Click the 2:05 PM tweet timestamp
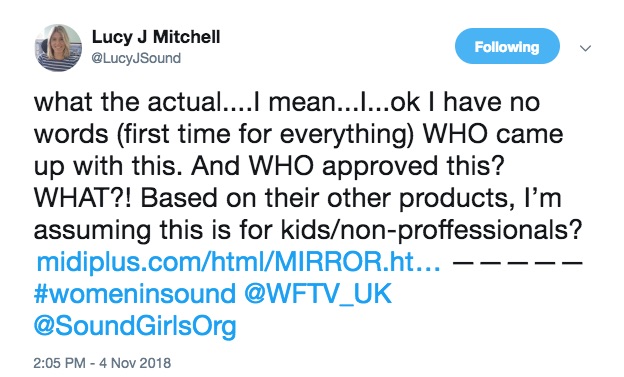 click(59, 363)
